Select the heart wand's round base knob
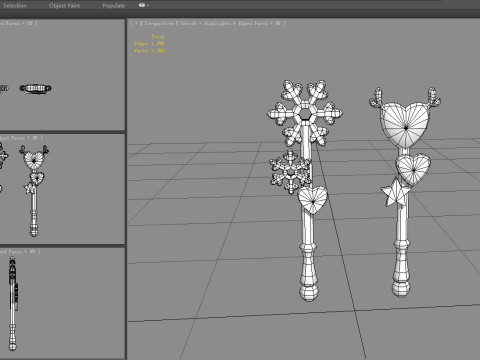This screenshot has width=480, height=360. (401, 289)
